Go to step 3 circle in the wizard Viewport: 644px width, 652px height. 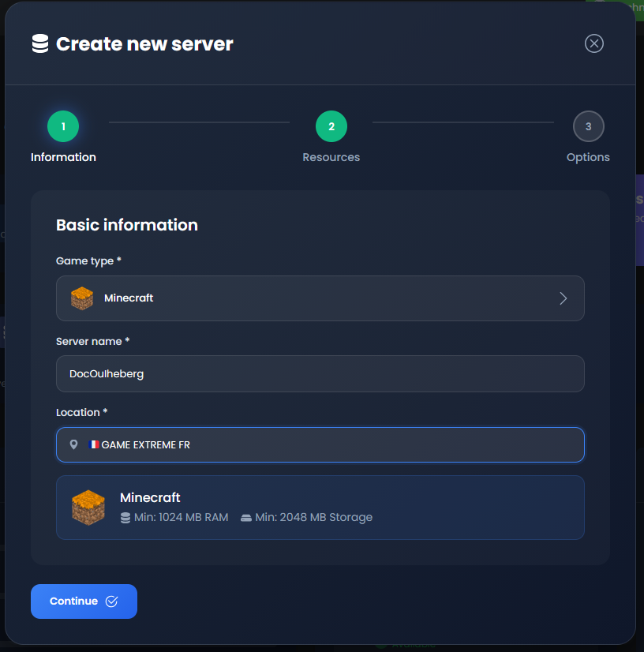588,126
